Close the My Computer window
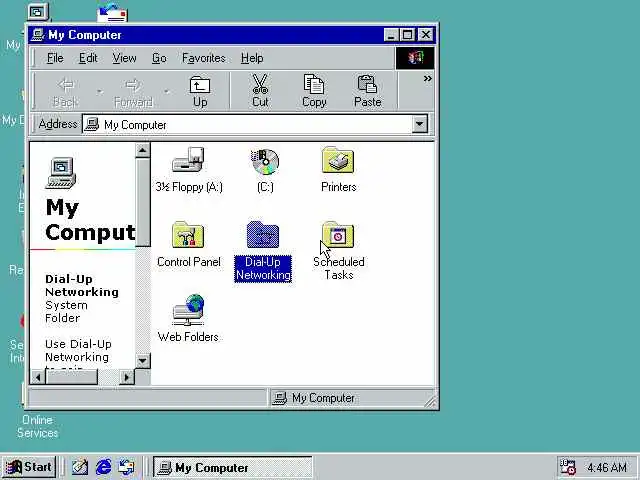The height and width of the screenshot is (480, 640). pos(425,35)
